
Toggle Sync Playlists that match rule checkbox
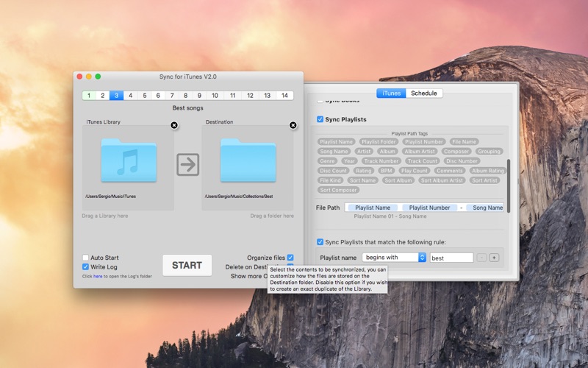tap(320, 242)
